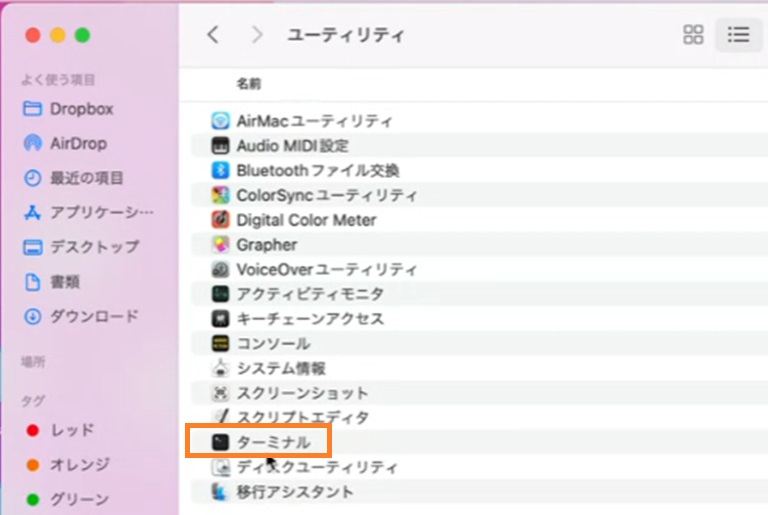Go back with the left chevron
Screen dimensions: 768x515
tap(212, 35)
